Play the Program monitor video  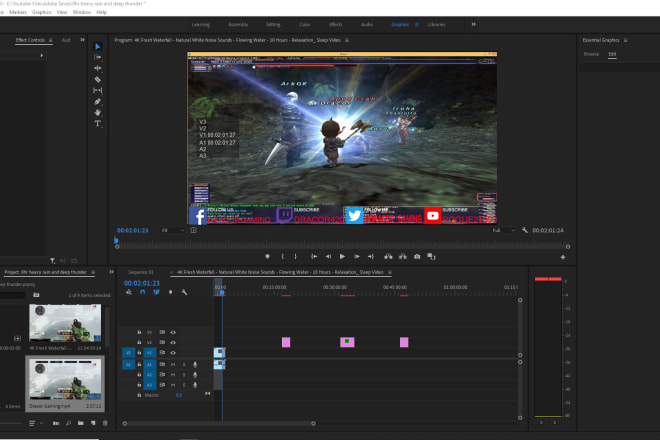pos(342,256)
